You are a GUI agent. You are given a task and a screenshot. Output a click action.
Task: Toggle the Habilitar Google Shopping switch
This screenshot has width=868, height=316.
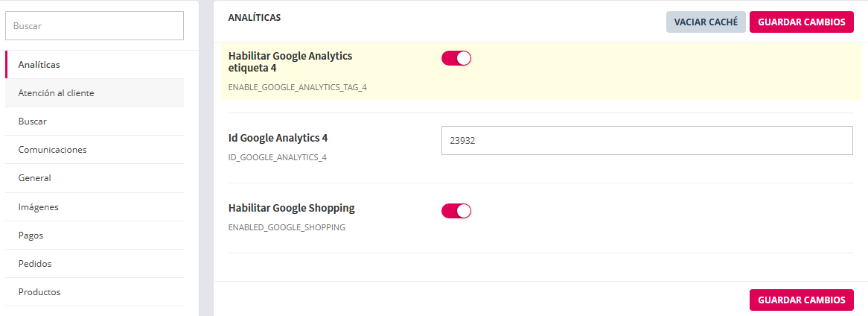coord(456,211)
